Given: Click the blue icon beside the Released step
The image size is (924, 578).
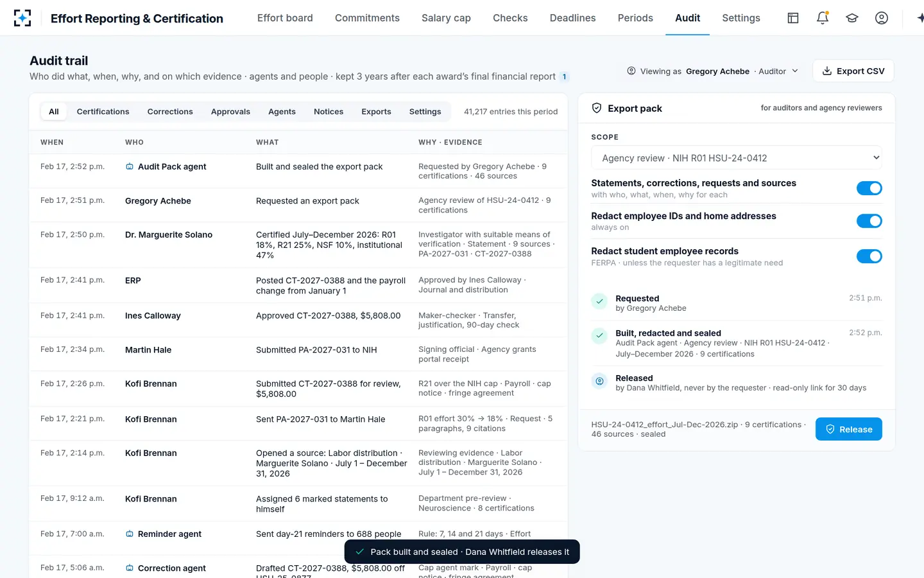Looking at the screenshot, I should [599, 381].
